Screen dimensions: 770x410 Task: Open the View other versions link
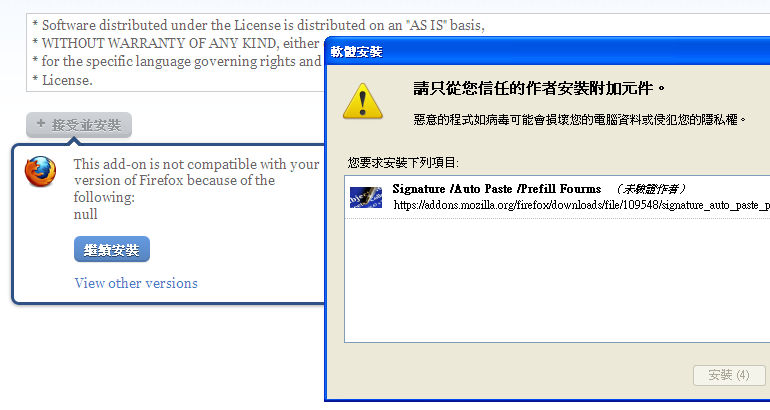point(136,283)
